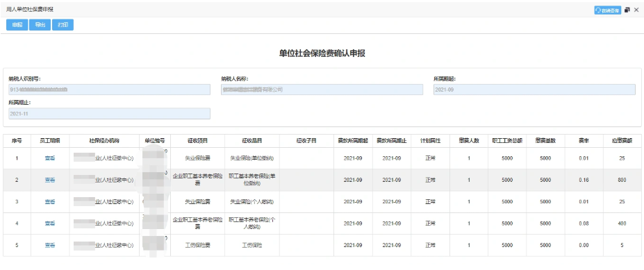Click the 所属期止 field showing 2021-11
The width and height of the screenshot is (644, 270).
109,114
